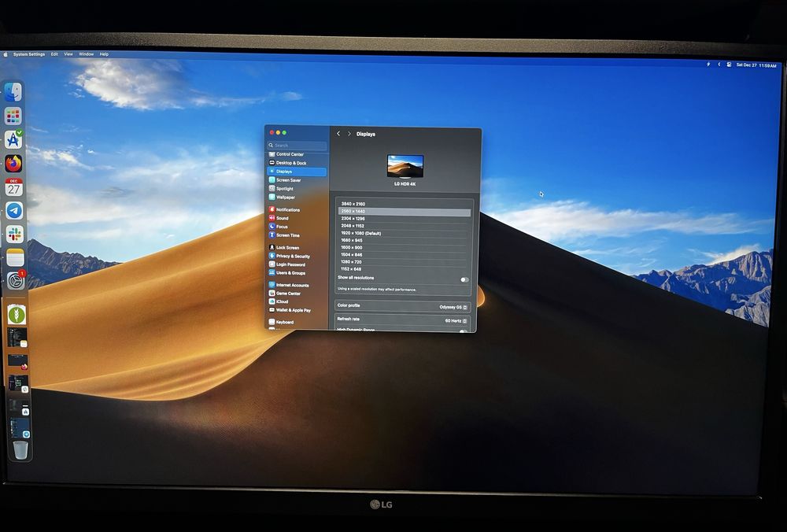
Task: Select 1504 × 846 resolution
Action: click(x=405, y=255)
